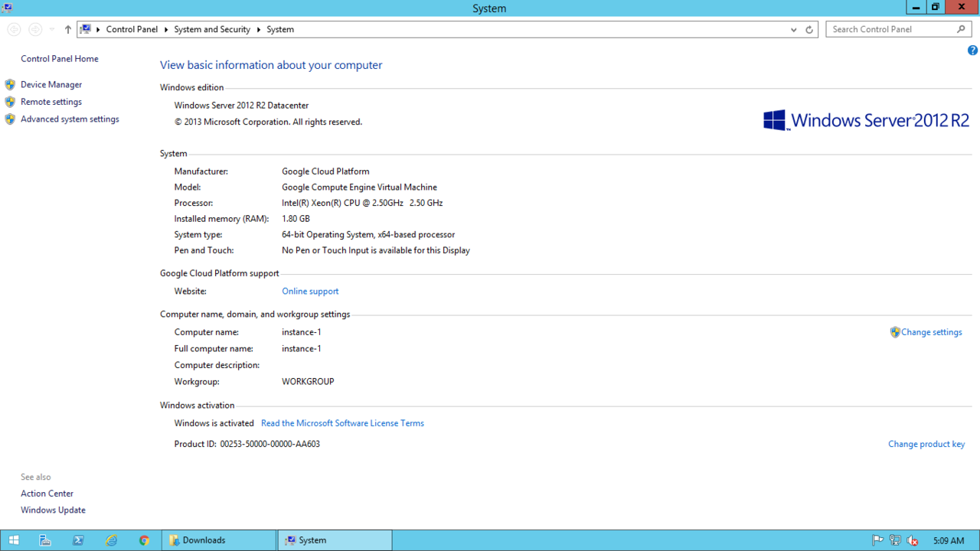
Task: Click the Advanced system settings shield icon
Action: point(10,119)
